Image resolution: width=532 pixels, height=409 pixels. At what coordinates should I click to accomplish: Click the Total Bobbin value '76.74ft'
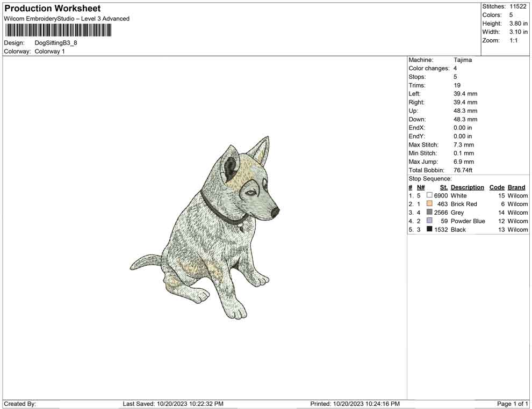coord(463,170)
